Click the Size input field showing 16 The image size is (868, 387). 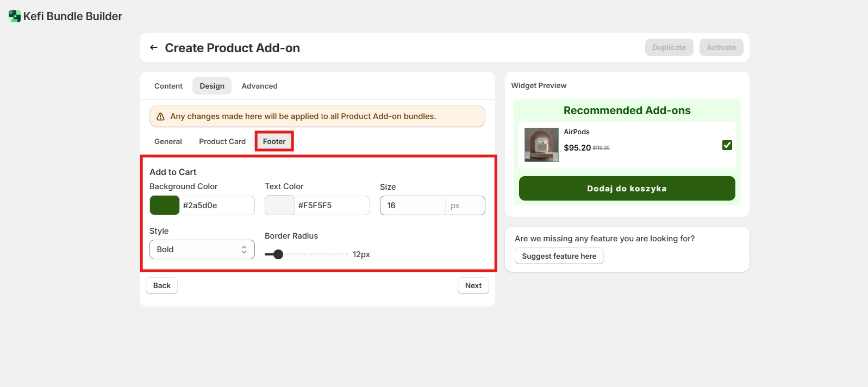(x=413, y=205)
